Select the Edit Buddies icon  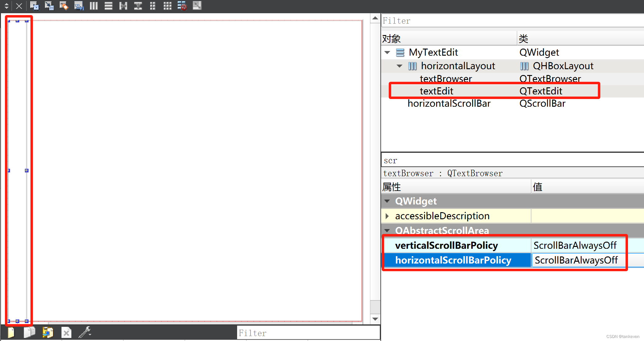[64, 6]
